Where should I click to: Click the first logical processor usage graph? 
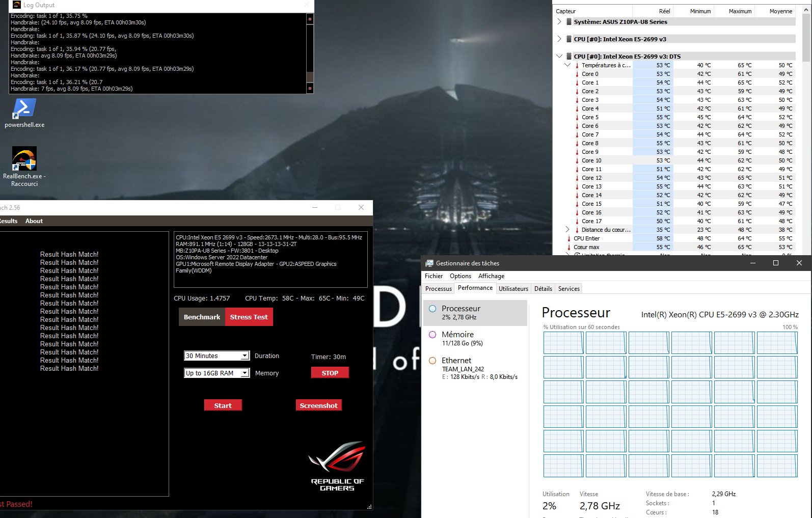563,343
